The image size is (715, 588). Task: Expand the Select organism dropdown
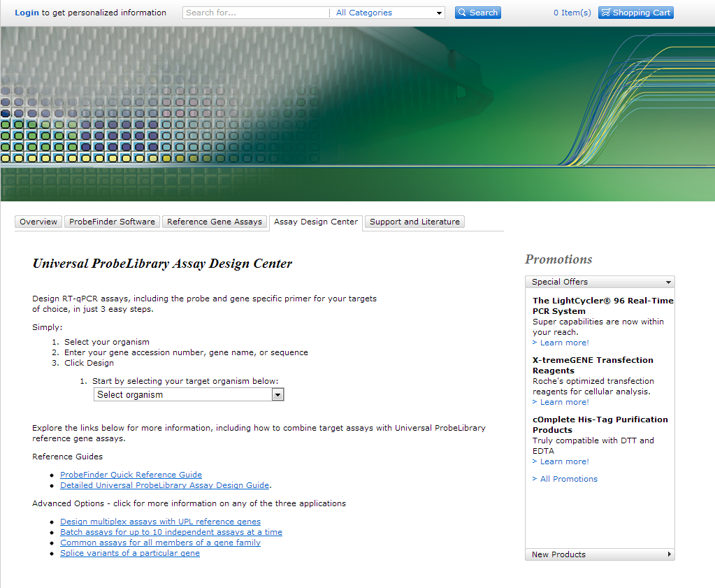189,395
